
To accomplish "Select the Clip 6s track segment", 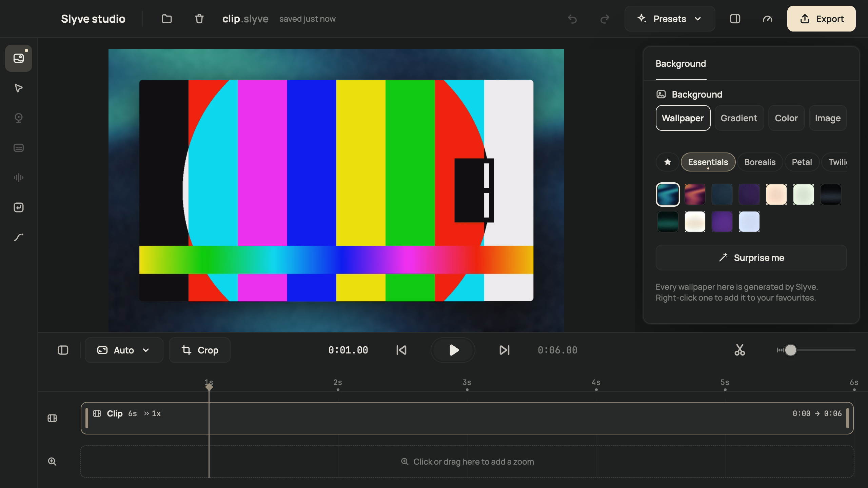I will [x=467, y=418].
